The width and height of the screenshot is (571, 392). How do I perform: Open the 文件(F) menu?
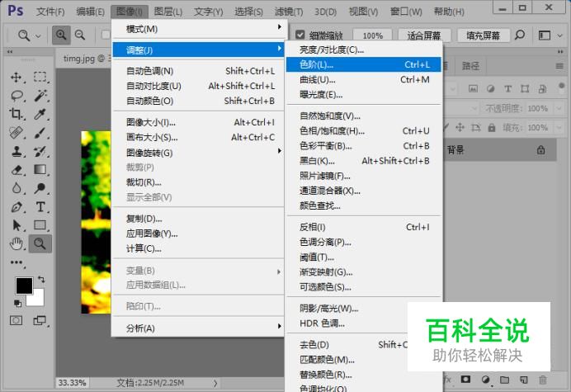point(50,12)
